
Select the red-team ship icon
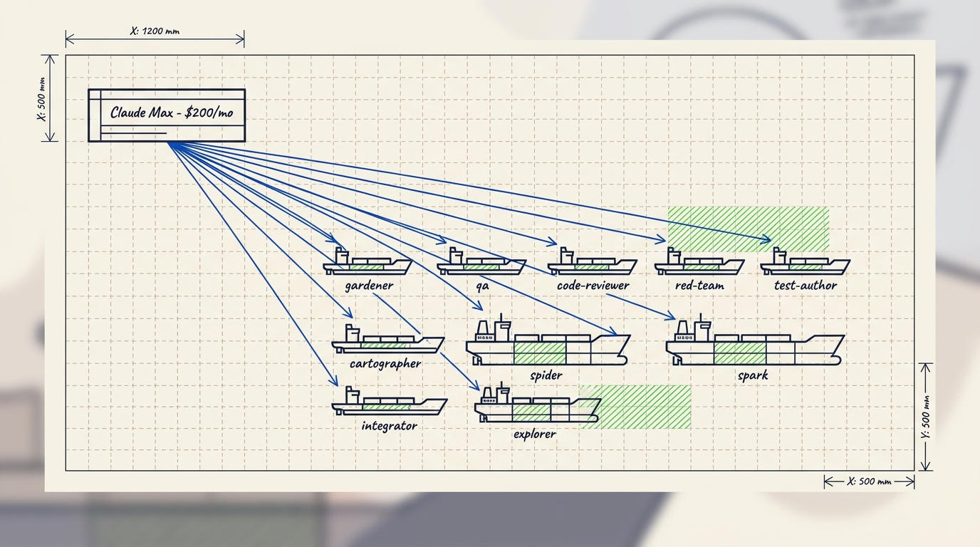(699, 262)
